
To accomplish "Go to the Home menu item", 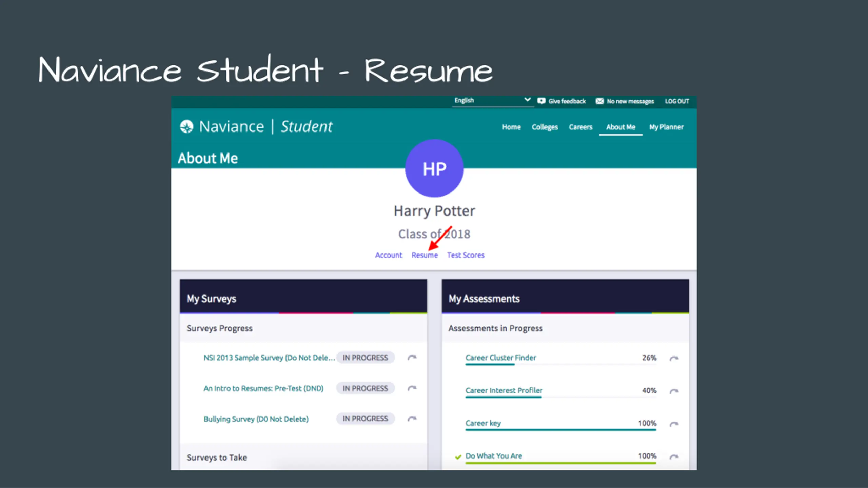I will 511,127.
